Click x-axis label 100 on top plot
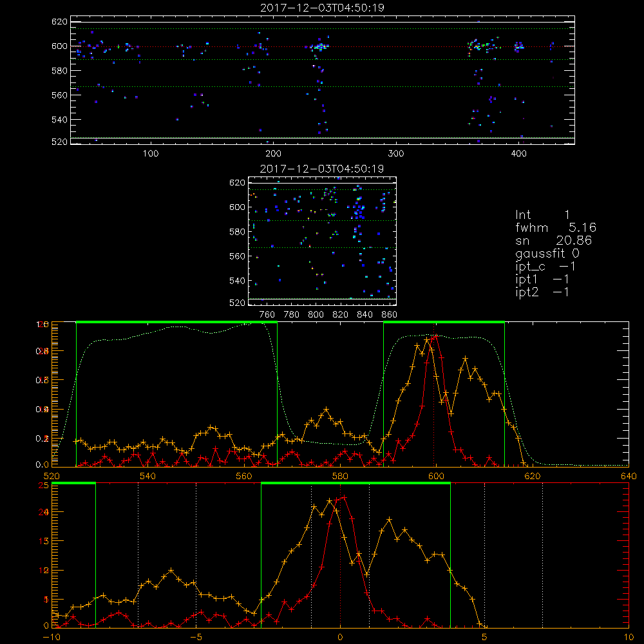 click(x=151, y=154)
